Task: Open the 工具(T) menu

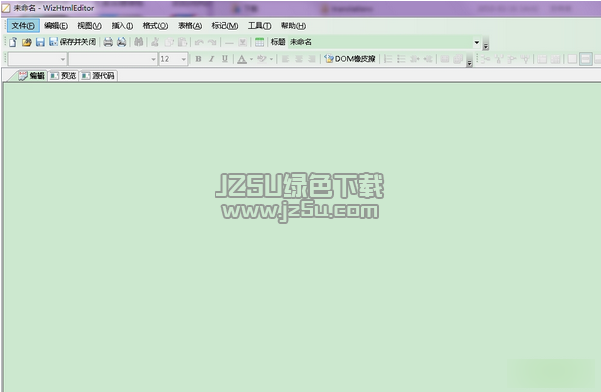Action: pos(259,26)
